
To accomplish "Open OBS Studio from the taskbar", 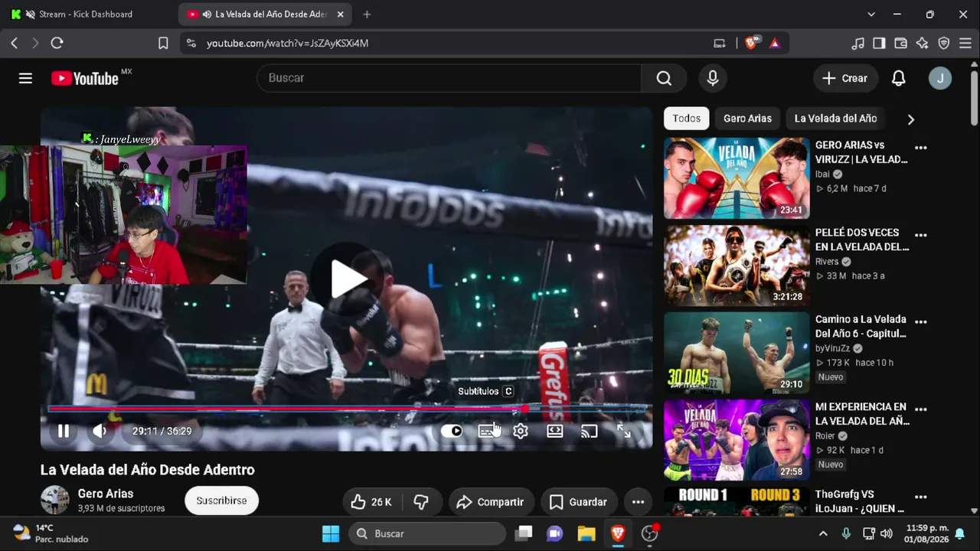I will 650,533.
